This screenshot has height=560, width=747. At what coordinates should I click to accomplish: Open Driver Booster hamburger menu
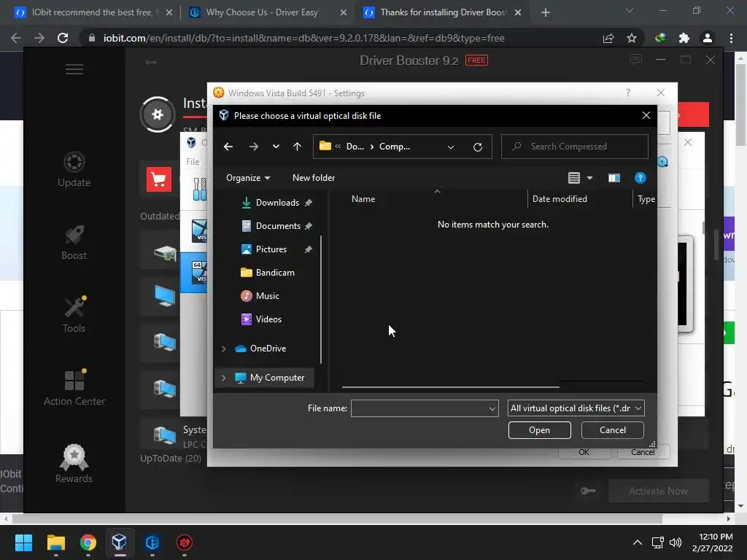(x=74, y=69)
